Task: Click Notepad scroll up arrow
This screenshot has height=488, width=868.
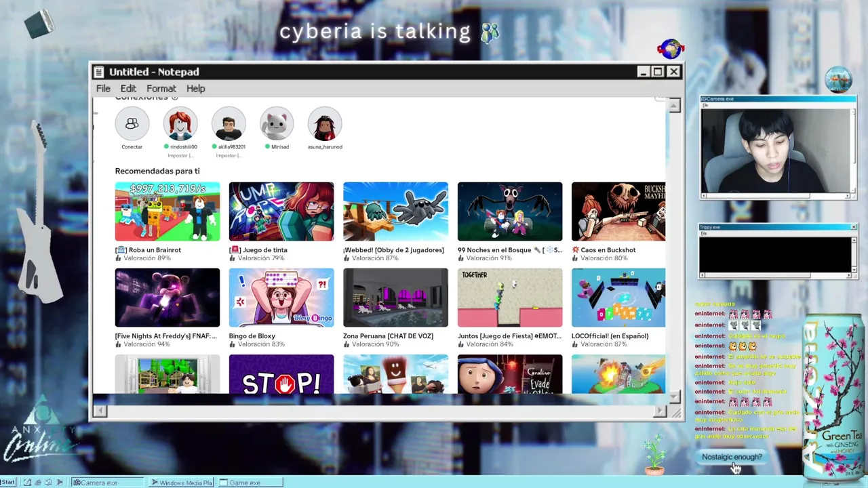Action: 674,106
